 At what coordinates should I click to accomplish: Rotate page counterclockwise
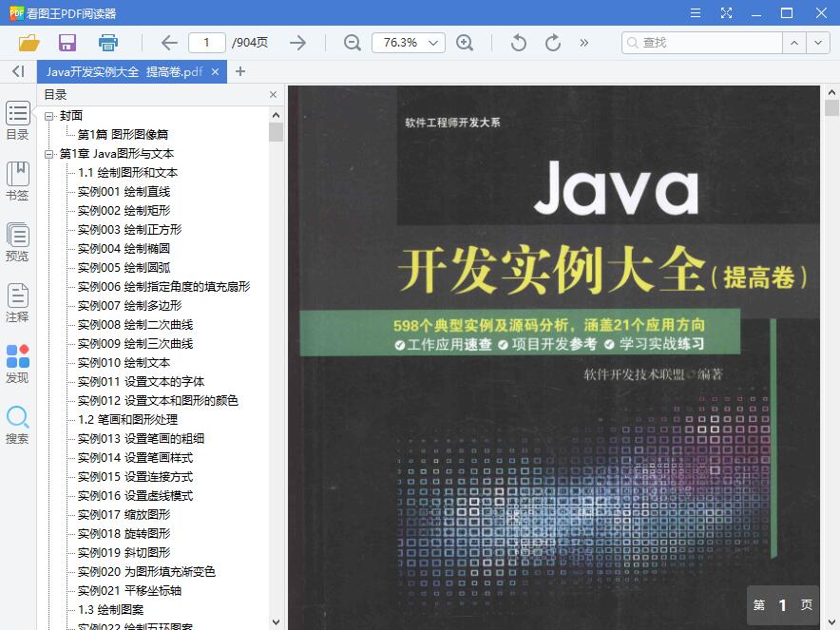[x=518, y=43]
